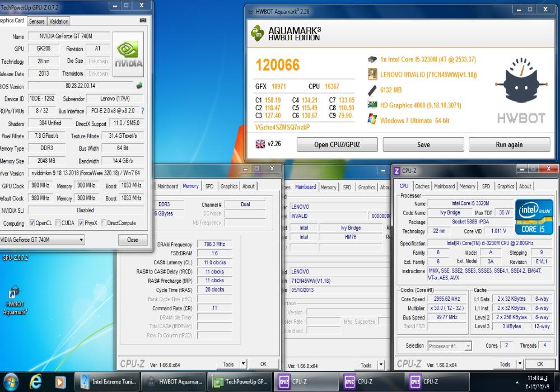Click the Intel Core i5 badge in CPU-Z
560x392 pixels.
534,217
